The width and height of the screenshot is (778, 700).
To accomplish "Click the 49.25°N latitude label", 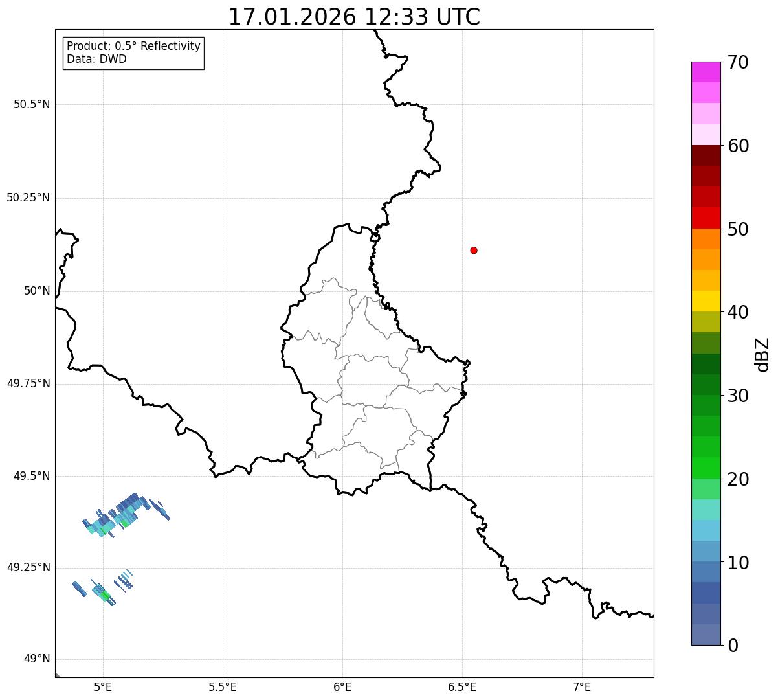I will coord(28,567).
